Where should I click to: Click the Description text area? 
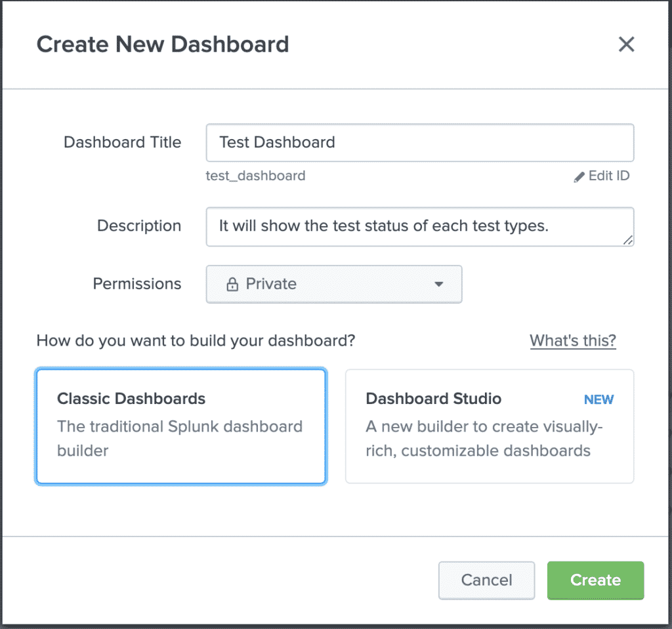[x=420, y=226]
